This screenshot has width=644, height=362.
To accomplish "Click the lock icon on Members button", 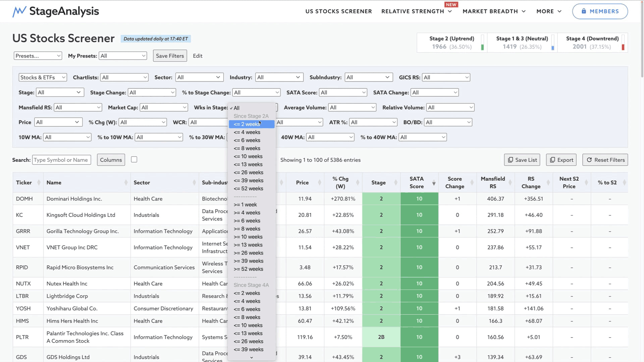I will (x=584, y=11).
